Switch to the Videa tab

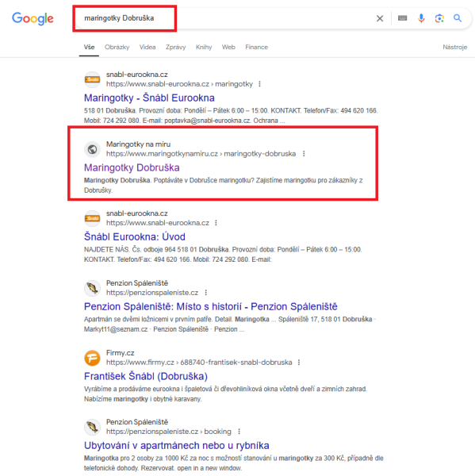147,47
